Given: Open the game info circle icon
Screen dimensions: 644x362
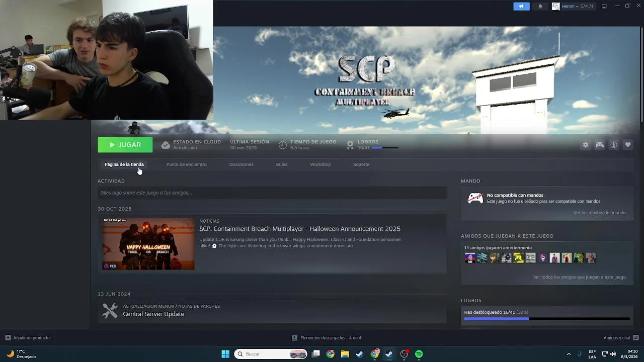Looking at the screenshot, I should pyautogui.click(x=614, y=145).
